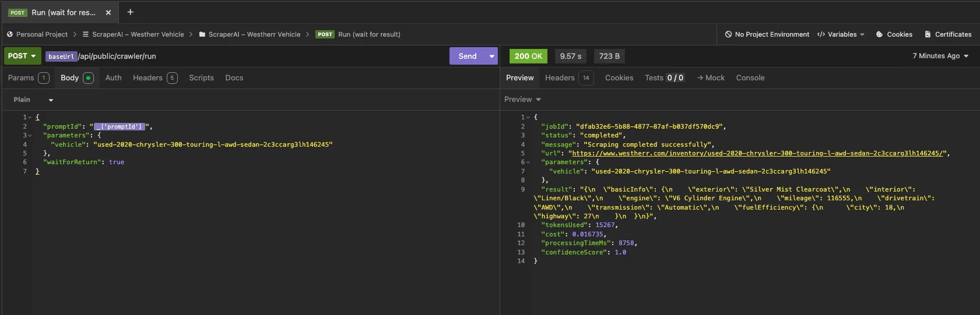Click the 200 OK status badge
This screenshot has height=315, width=980.
(528, 56)
